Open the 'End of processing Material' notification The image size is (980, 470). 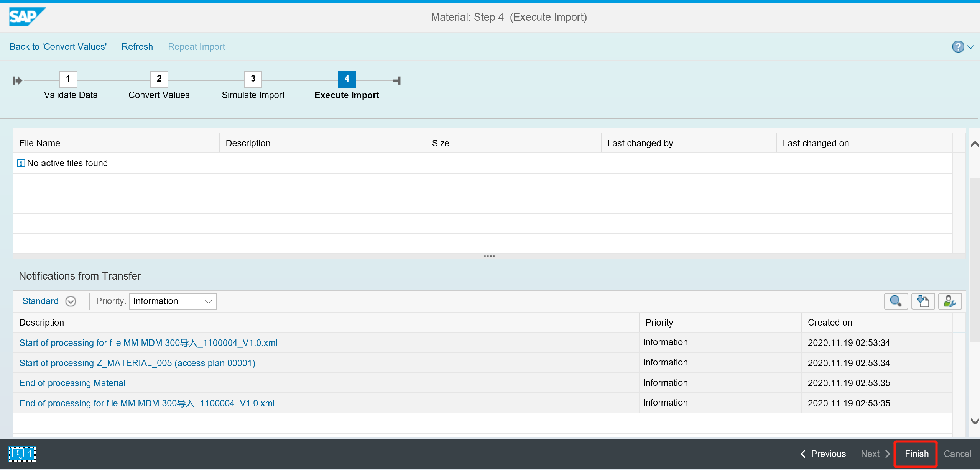(x=72, y=383)
